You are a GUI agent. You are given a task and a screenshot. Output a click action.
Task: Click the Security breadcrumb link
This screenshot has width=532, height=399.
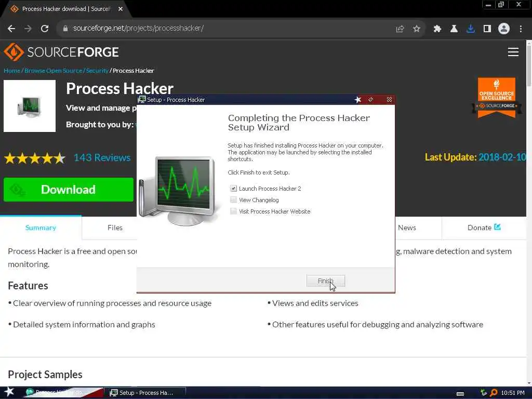click(97, 71)
